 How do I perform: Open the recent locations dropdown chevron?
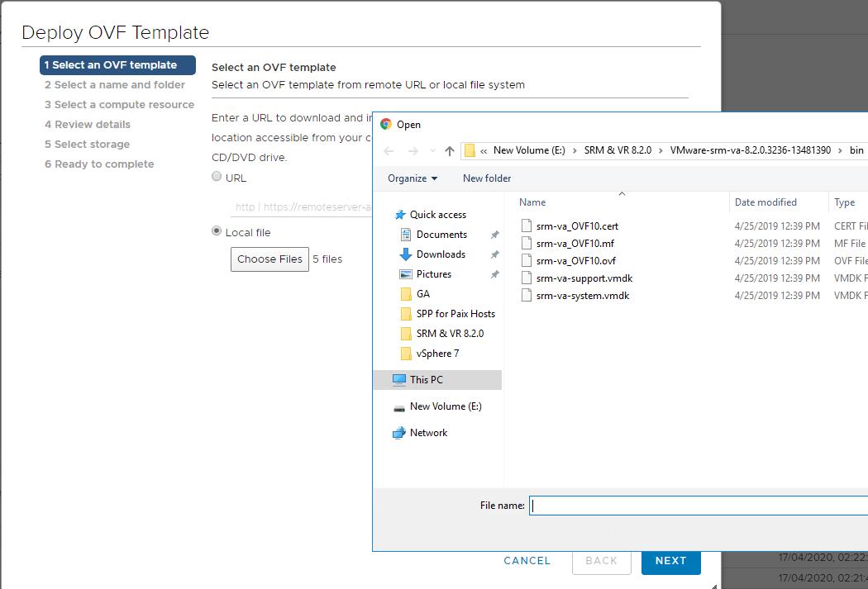(432, 151)
